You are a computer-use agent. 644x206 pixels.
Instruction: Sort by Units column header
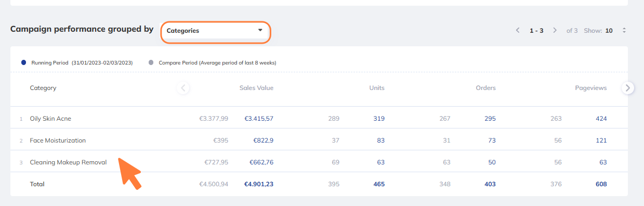(377, 88)
